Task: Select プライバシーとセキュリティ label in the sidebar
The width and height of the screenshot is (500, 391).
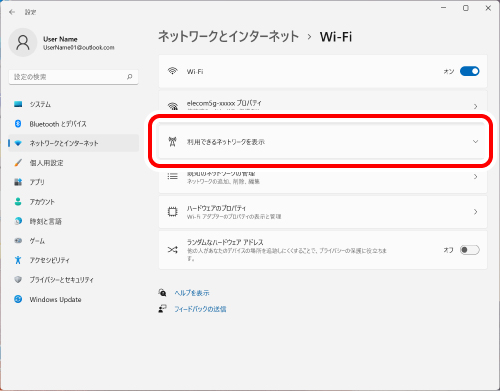Action: (61, 280)
